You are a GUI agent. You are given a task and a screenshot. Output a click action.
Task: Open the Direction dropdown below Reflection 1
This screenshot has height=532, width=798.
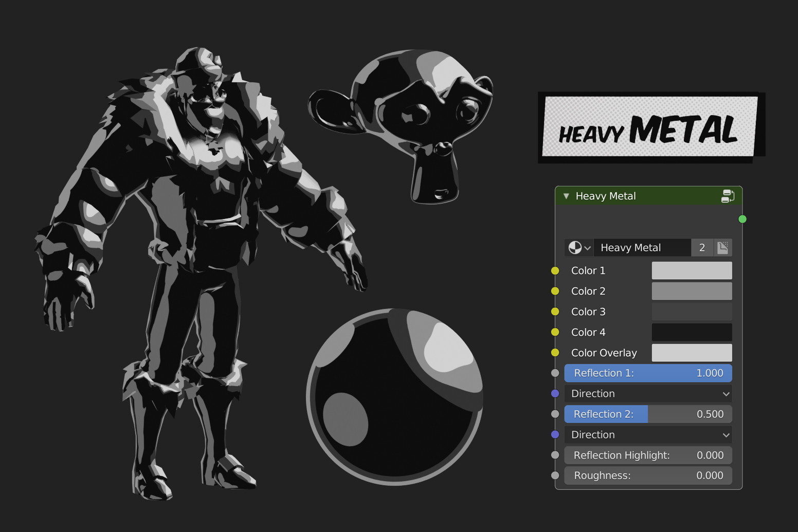pyautogui.click(x=648, y=394)
